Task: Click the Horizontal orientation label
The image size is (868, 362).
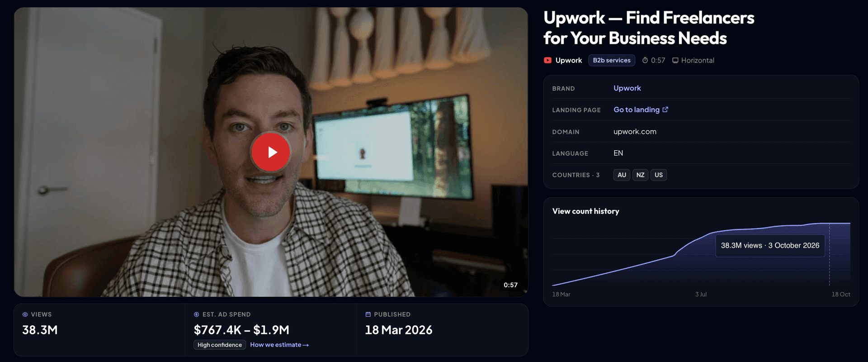Action: tap(698, 60)
